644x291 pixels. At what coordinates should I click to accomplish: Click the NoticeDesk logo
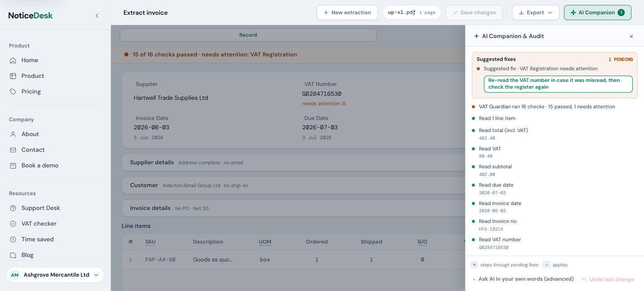pyautogui.click(x=30, y=16)
